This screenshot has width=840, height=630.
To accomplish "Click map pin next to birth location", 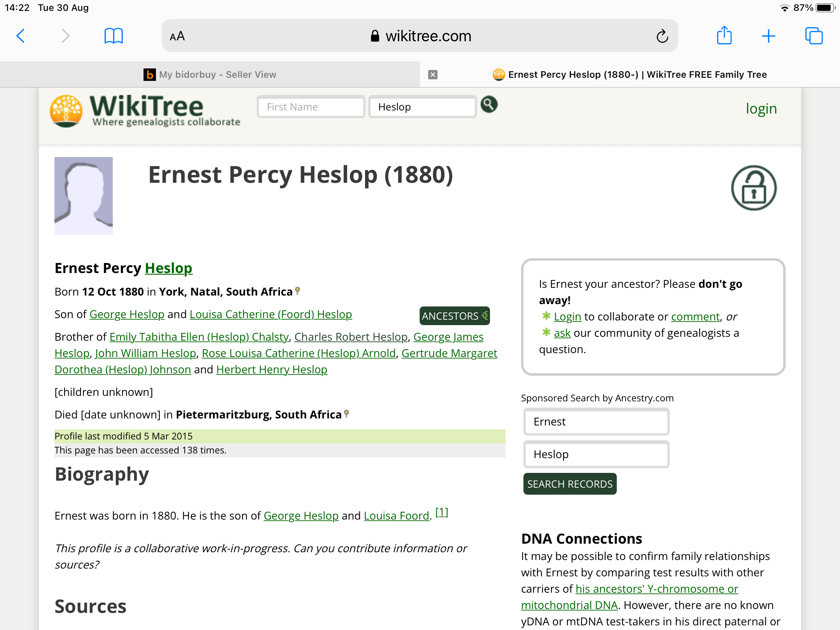I will pyautogui.click(x=298, y=290).
